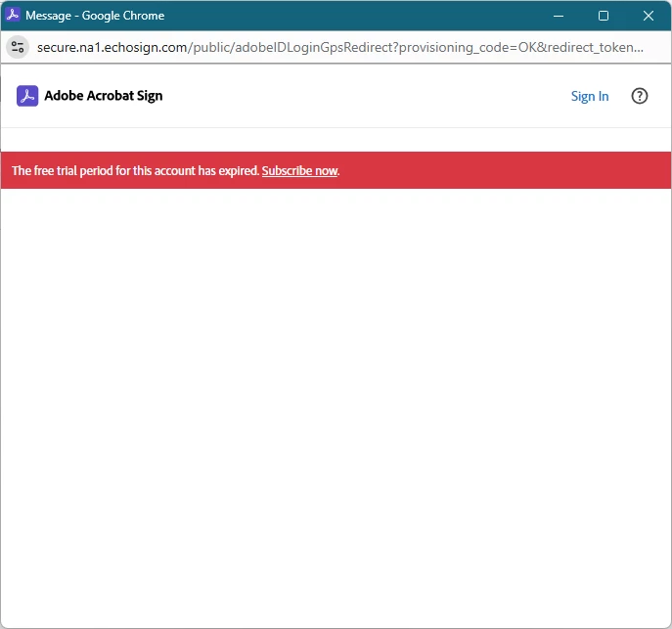This screenshot has height=629, width=672.
Task: Follow the Subscribe now link
Action: click(x=299, y=170)
